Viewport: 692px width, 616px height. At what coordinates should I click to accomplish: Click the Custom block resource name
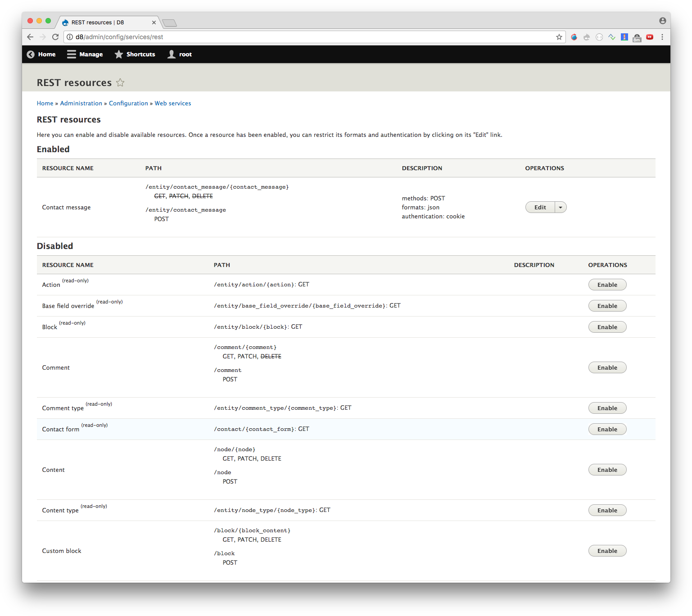[62, 551]
